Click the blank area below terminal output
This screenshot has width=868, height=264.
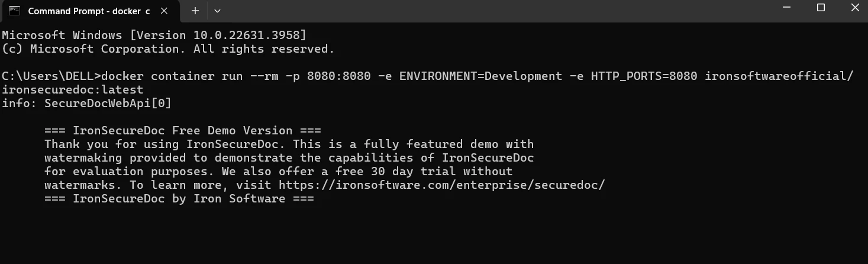[x=414, y=237]
